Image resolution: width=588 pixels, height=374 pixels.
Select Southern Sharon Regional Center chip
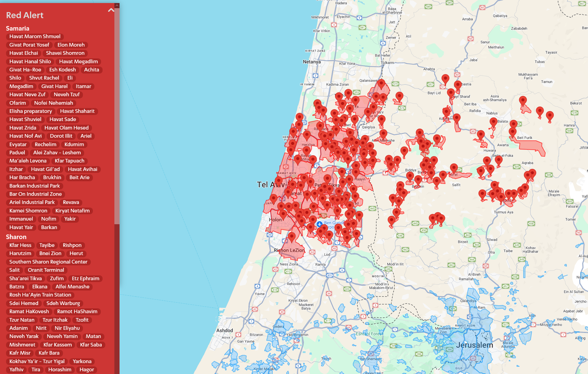point(48,262)
